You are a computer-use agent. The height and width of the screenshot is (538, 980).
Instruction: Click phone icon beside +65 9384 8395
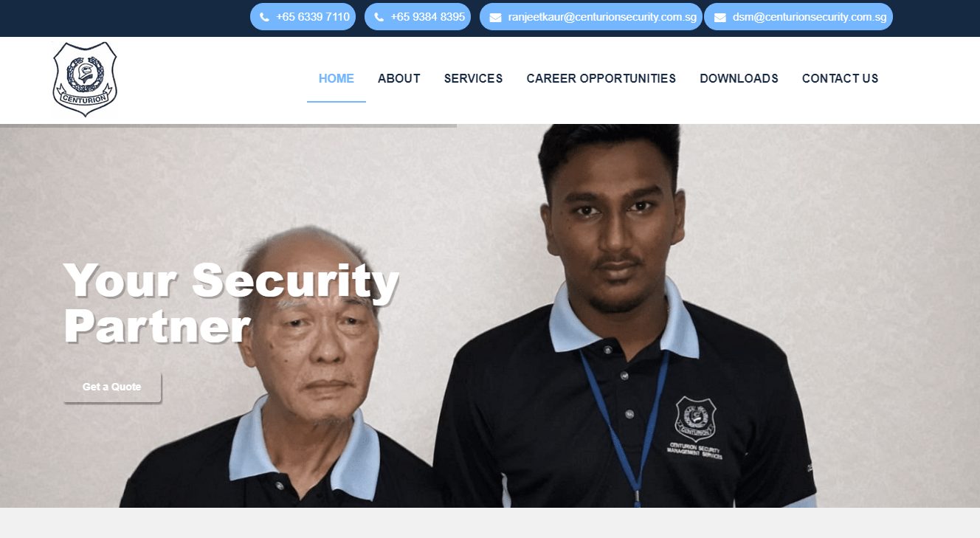click(x=379, y=17)
